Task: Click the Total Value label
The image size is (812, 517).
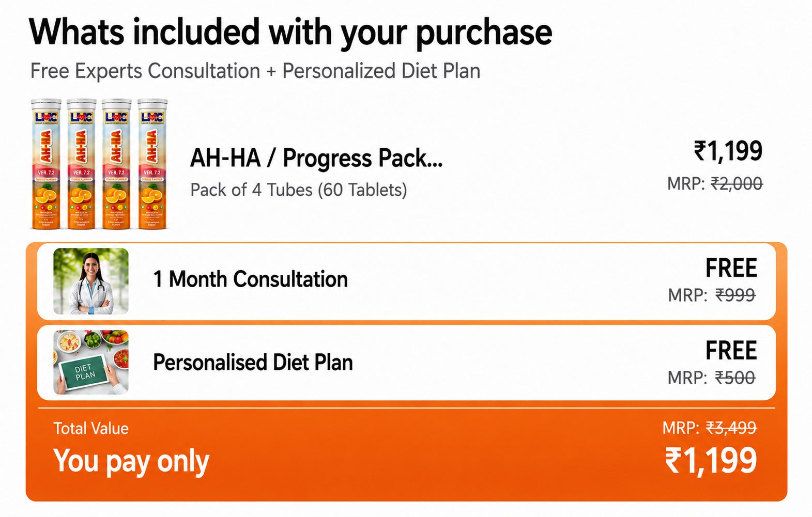Action: tap(91, 428)
